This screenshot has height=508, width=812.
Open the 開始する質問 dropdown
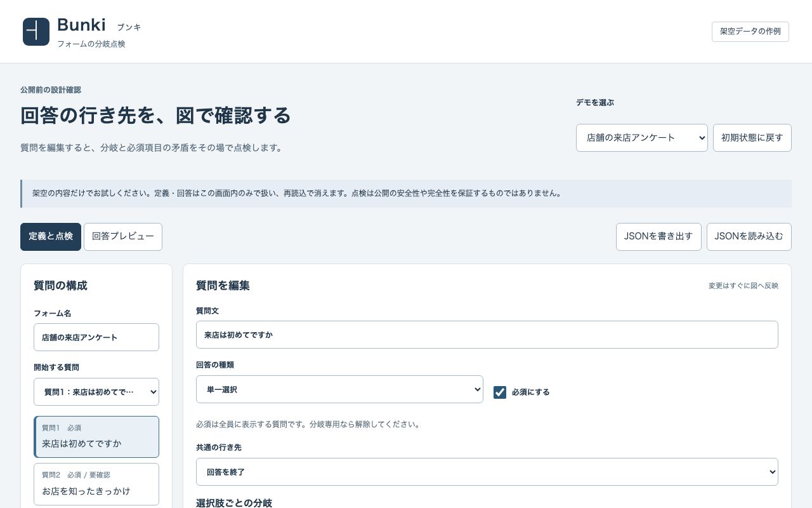coord(96,392)
